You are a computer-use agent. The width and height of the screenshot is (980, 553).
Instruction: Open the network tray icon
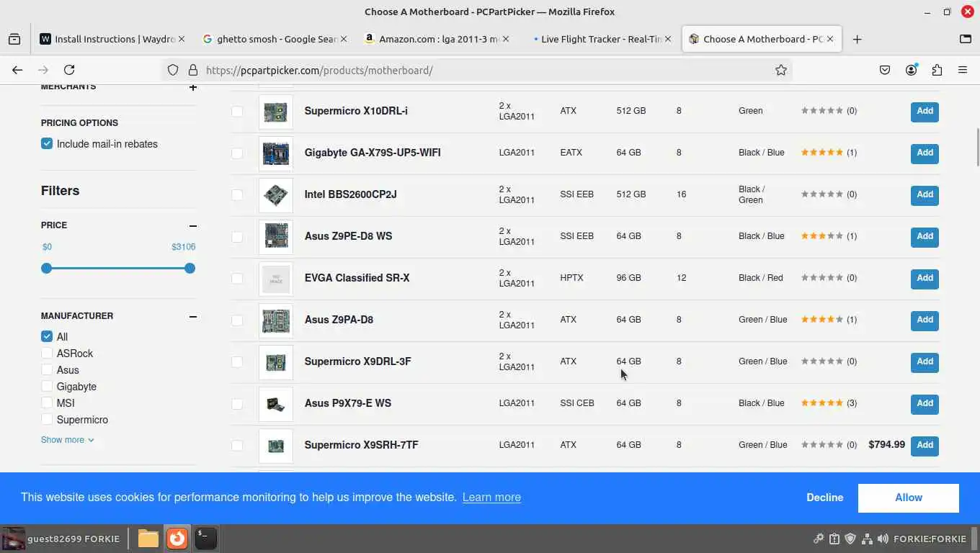click(867, 539)
